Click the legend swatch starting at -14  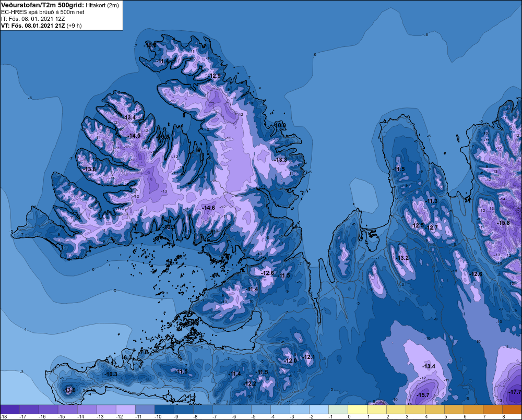click(87, 410)
